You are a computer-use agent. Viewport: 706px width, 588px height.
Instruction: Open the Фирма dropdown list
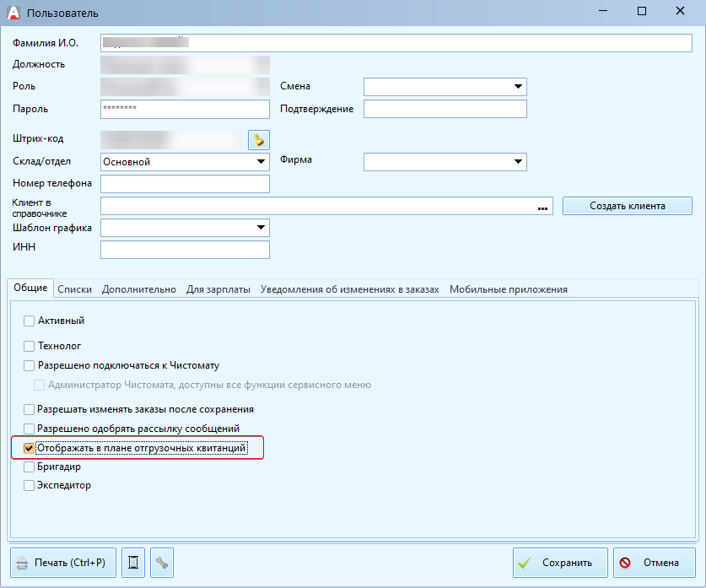coord(445,162)
